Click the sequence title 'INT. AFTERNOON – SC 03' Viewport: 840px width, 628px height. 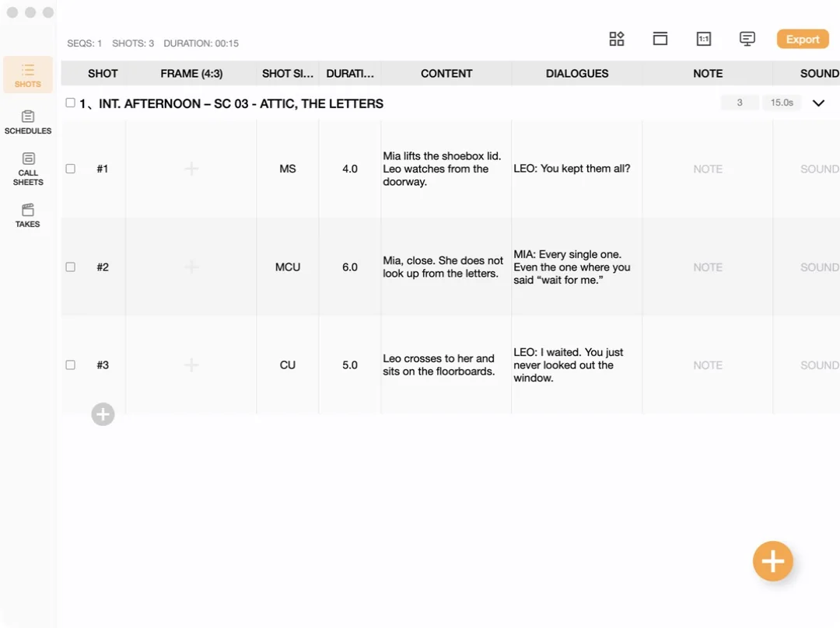pyautogui.click(x=241, y=103)
